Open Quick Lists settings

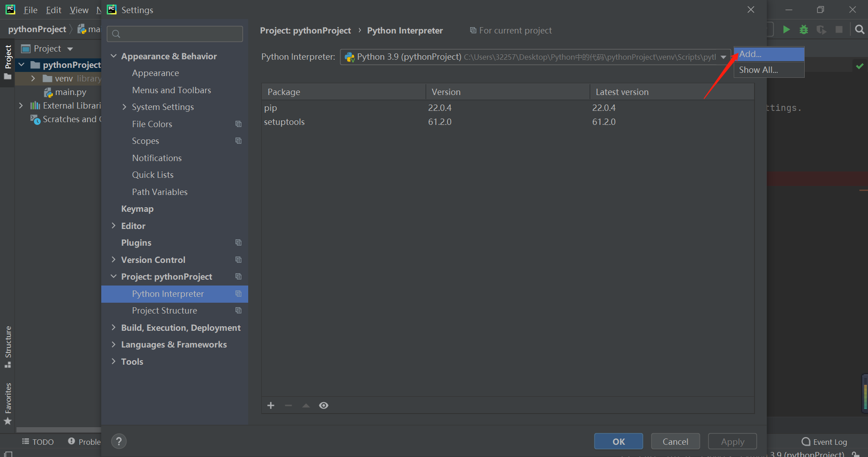click(153, 175)
